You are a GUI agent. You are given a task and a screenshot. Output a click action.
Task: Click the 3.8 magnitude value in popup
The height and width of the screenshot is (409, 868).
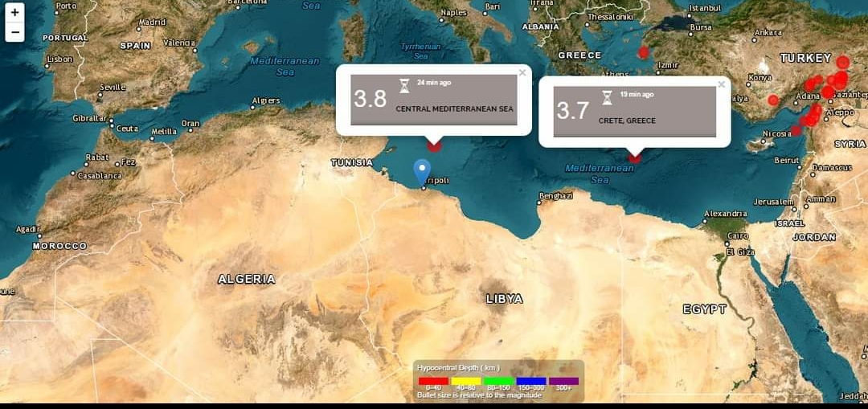pyautogui.click(x=371, y=100)
